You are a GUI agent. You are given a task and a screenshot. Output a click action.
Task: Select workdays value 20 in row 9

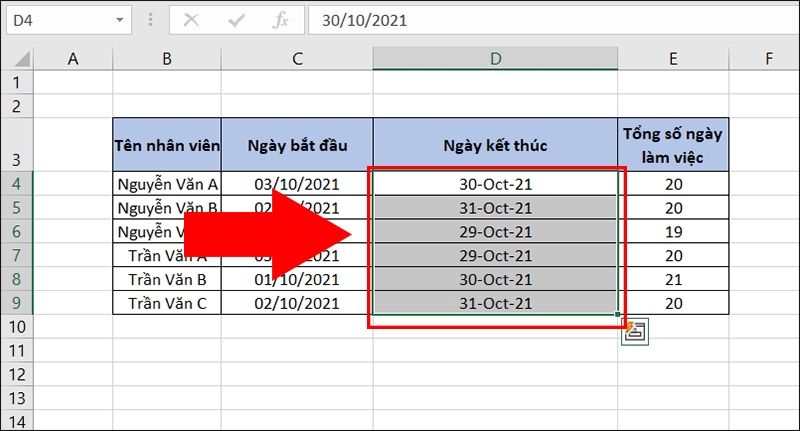(x=673, y=303)
